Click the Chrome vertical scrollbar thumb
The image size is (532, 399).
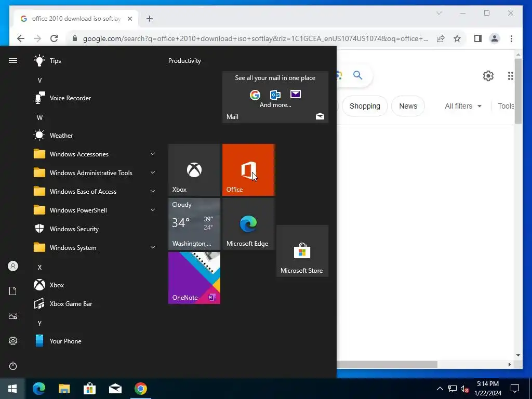click(518, 91)
